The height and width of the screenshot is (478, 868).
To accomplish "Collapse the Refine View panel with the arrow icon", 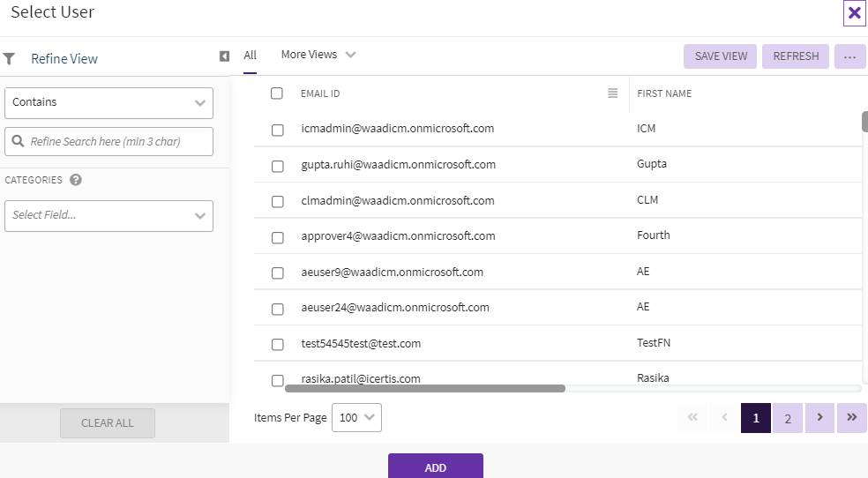I will point(224,56).
